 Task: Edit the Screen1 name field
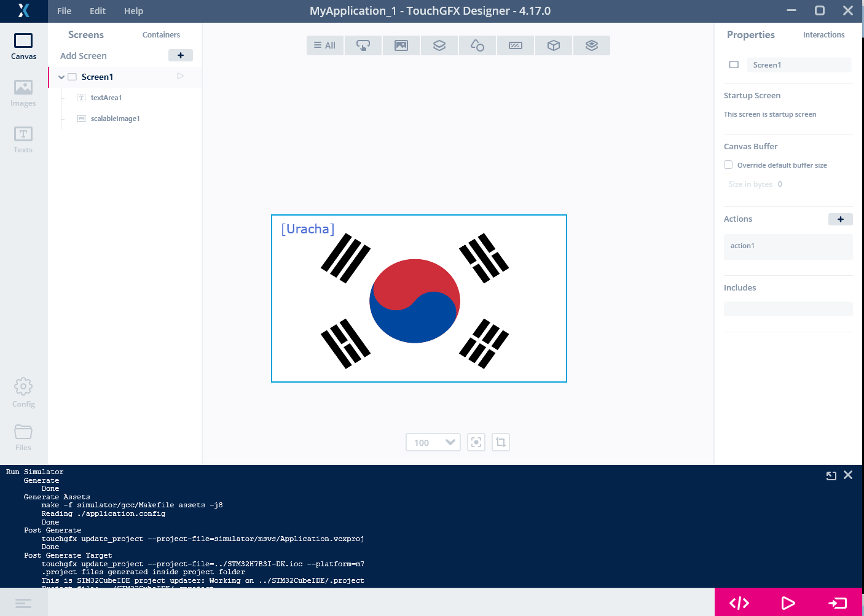799,65
